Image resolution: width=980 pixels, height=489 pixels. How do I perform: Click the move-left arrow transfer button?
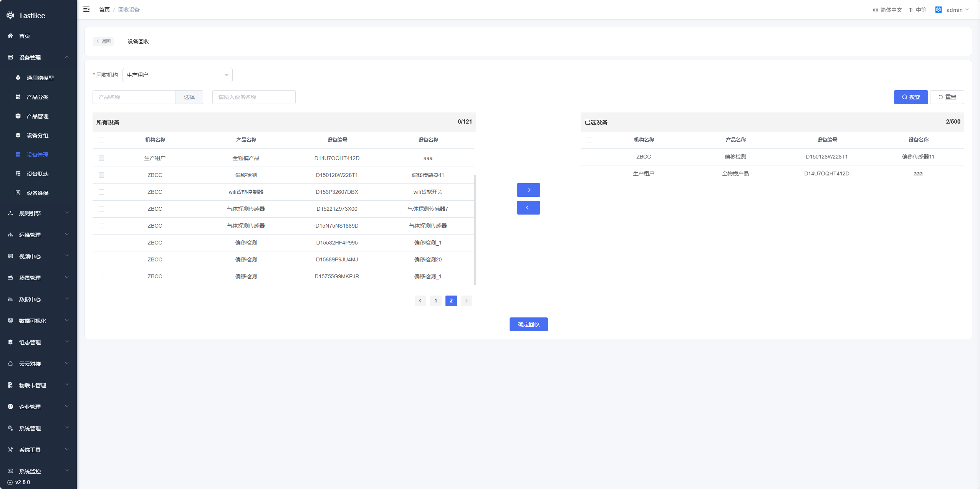pos(528,208)
